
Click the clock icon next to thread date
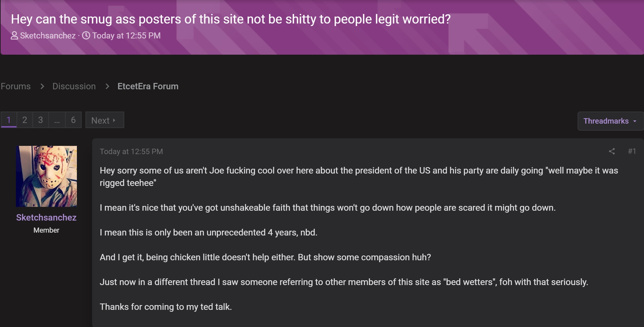86,35
